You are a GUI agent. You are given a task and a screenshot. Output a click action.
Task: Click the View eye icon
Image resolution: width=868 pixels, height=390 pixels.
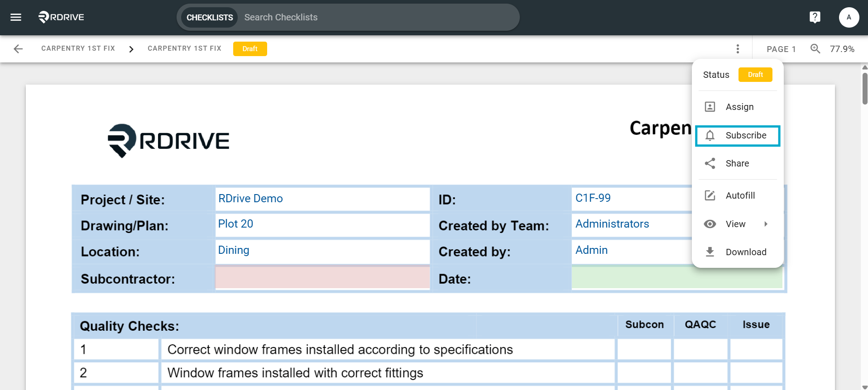[x=710, y=224]
